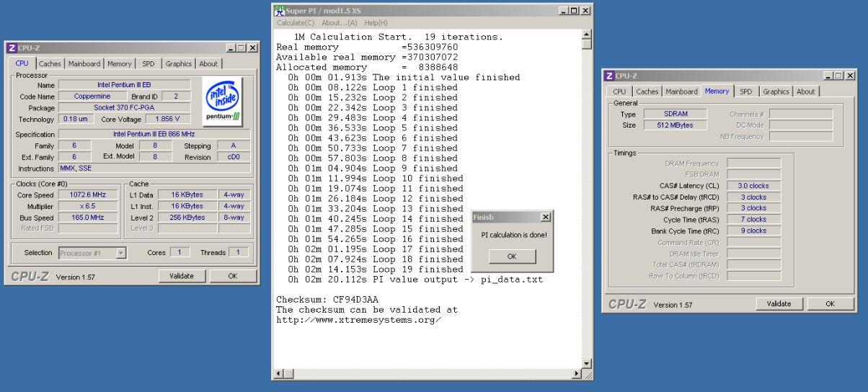This screenshot has width=868, height=392.
Task: Click OK in right CPU-Z memory window
Action: click(832, 304)
